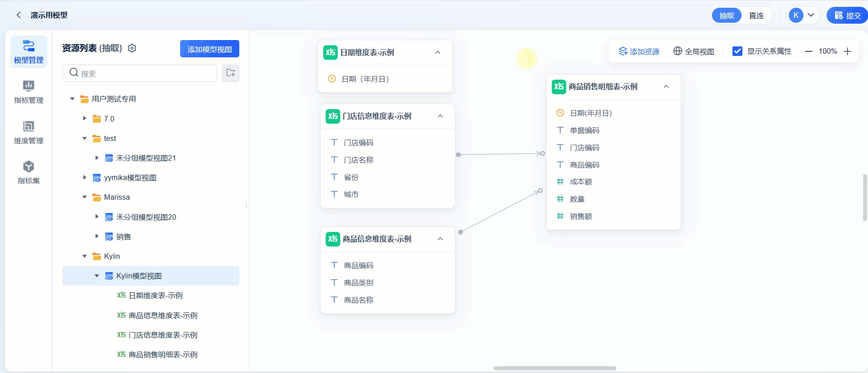
Task: Click the hash icon beside 销售额
Action: tap(560, 216)
